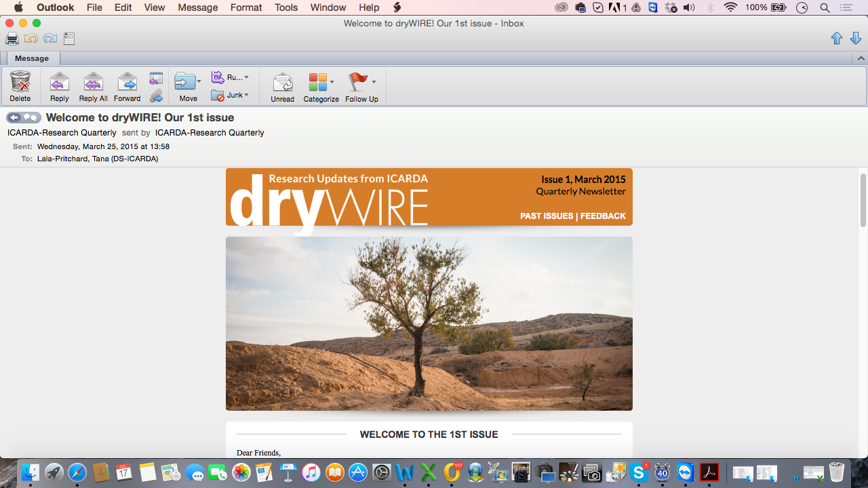Go to the next message with down arrow
Viewport: 868px width, 488px height.
(x=856, y=39)
